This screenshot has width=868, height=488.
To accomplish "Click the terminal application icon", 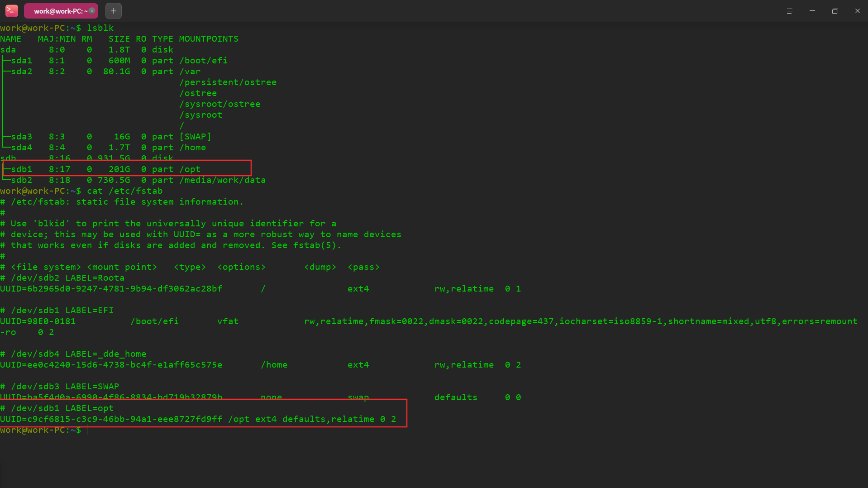I will (x=12, y=11).
